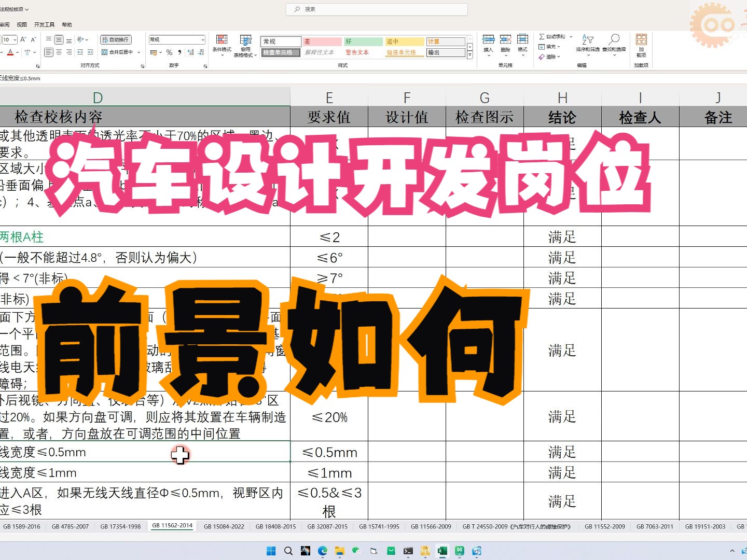The image size is (747, 560).
Task: Open the Windows Start menu
Action: click(x=271, y=551)
